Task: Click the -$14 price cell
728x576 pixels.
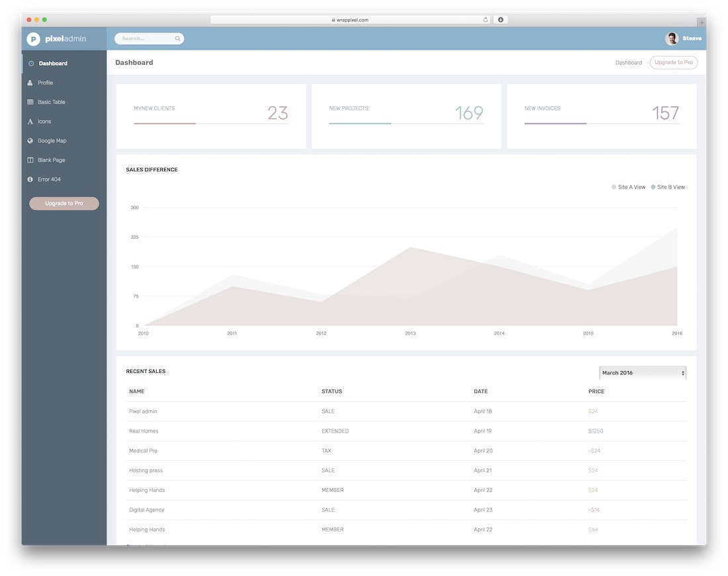Action: [594, 510]
